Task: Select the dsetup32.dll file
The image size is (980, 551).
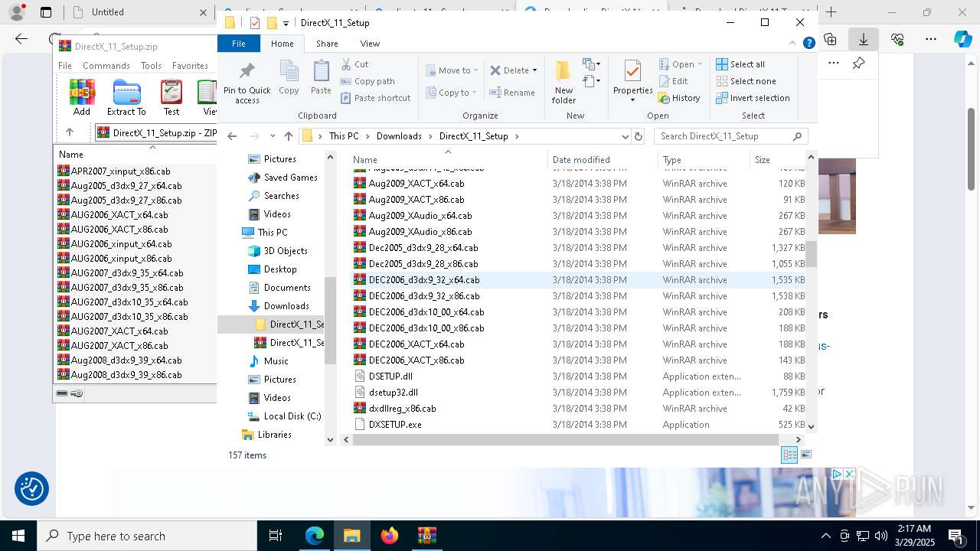Action: click(x=393, y=393)
